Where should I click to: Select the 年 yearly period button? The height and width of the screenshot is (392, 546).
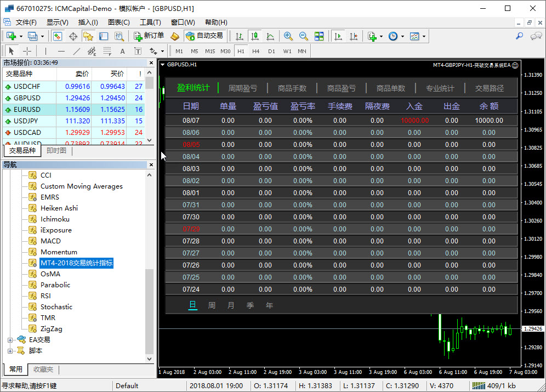tap(269, 305)
